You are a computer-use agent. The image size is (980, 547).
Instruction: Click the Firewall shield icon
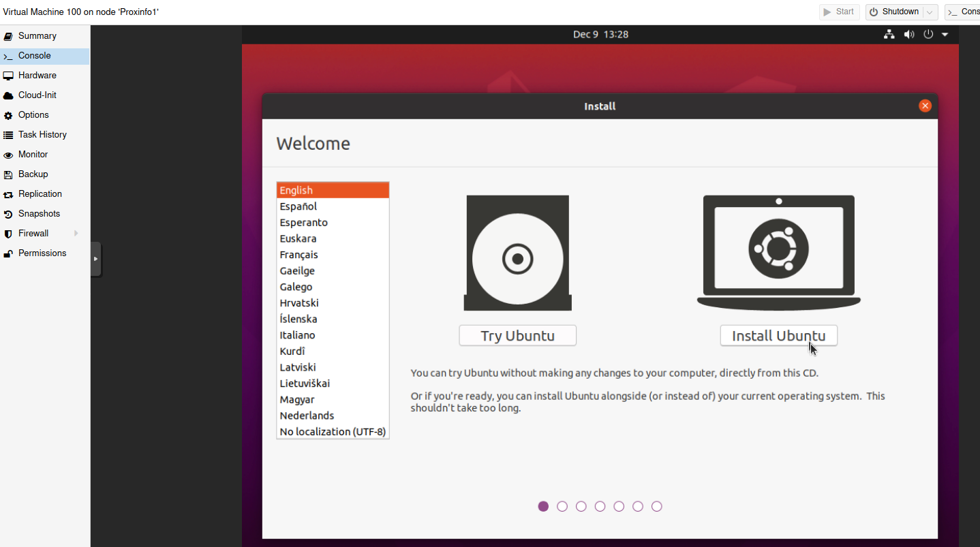8,234
